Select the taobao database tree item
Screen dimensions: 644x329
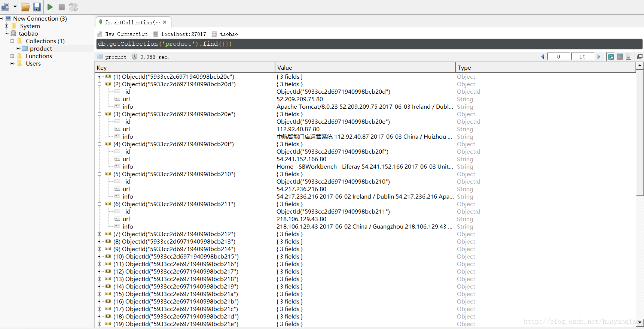pos(28,33)
